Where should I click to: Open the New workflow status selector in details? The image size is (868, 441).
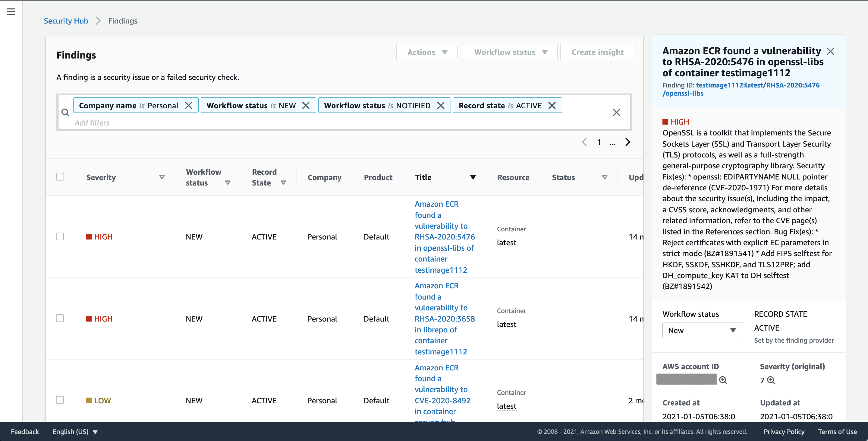(x=702, y=330)
